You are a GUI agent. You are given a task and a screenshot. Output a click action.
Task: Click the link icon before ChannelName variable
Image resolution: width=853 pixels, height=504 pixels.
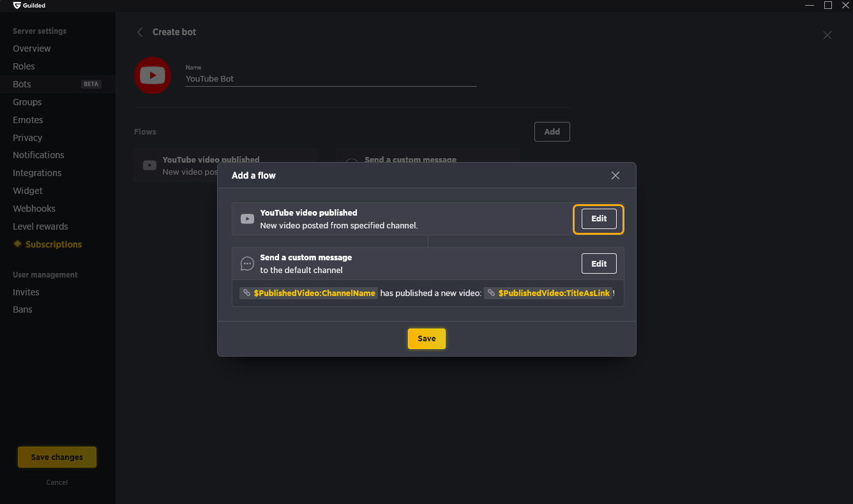(x=246, y=293)
